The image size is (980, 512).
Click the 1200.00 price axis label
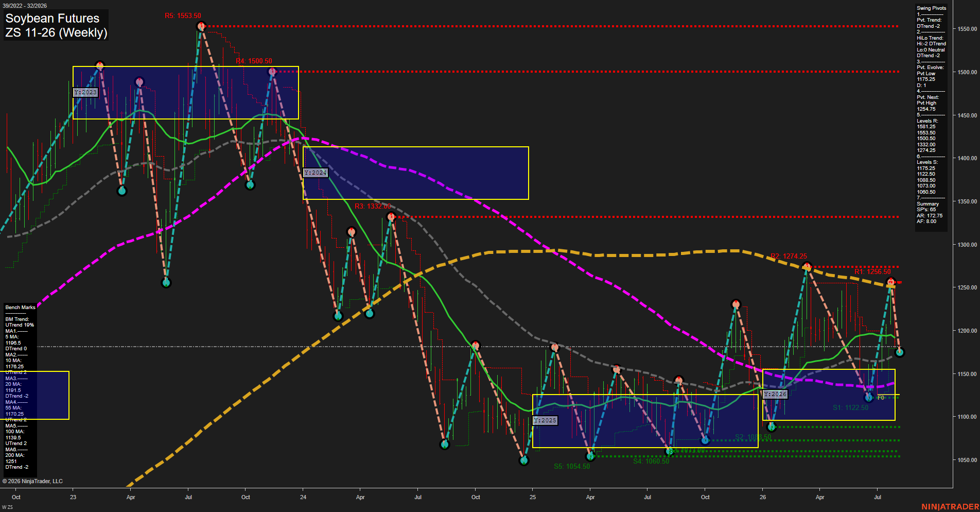[967, 331]
